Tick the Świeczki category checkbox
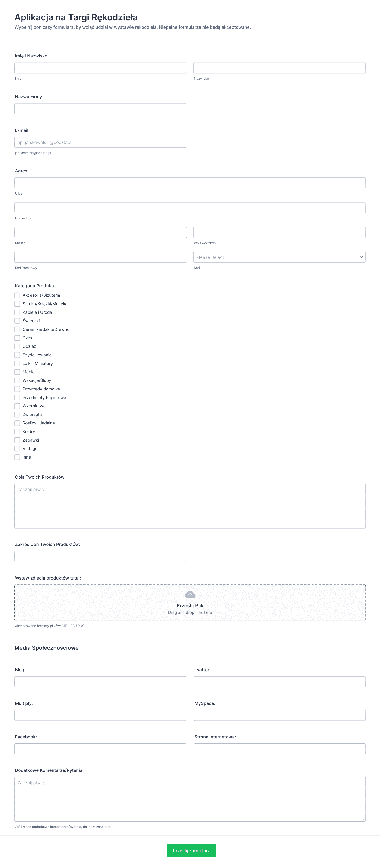Screen dimensions: 380x868 click(17, 321)
